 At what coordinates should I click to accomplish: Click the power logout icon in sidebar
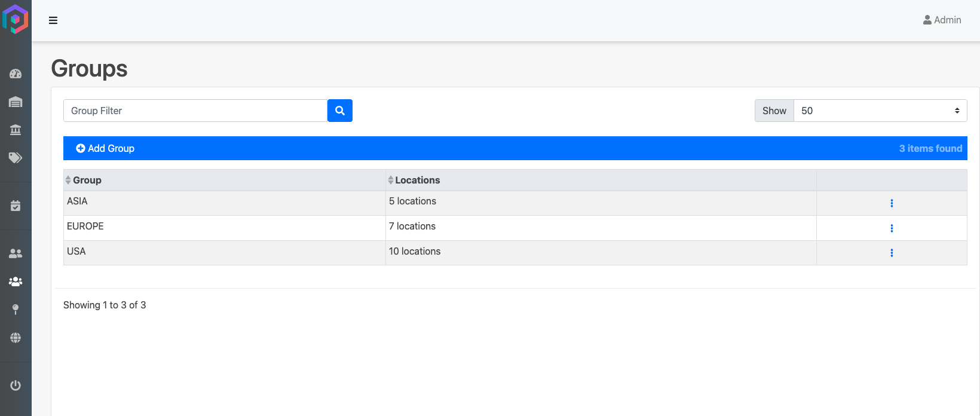pos(16,386)
